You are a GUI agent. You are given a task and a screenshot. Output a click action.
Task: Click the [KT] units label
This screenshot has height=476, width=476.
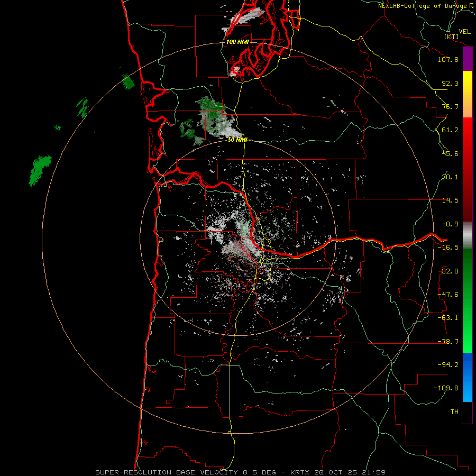click(452, 36)
